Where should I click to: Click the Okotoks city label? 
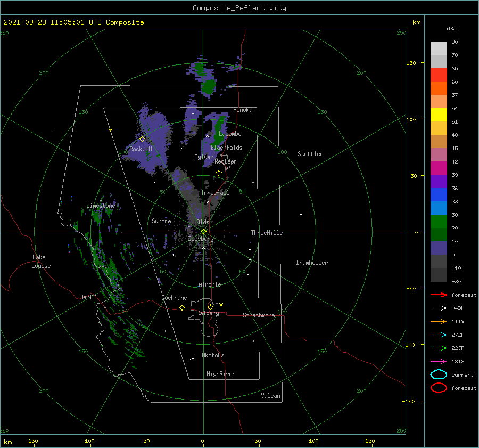[x=213, y=355]
